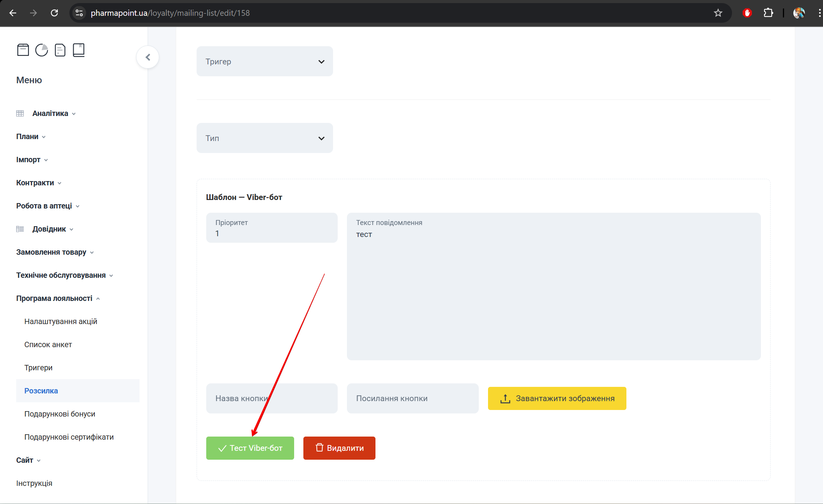Click the document page icon in sidebar
The image size is (823, 504).
click(60, 50)
